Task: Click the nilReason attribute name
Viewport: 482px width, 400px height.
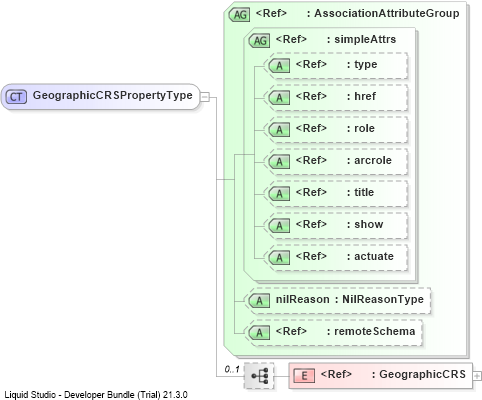Action: (303, 299)
